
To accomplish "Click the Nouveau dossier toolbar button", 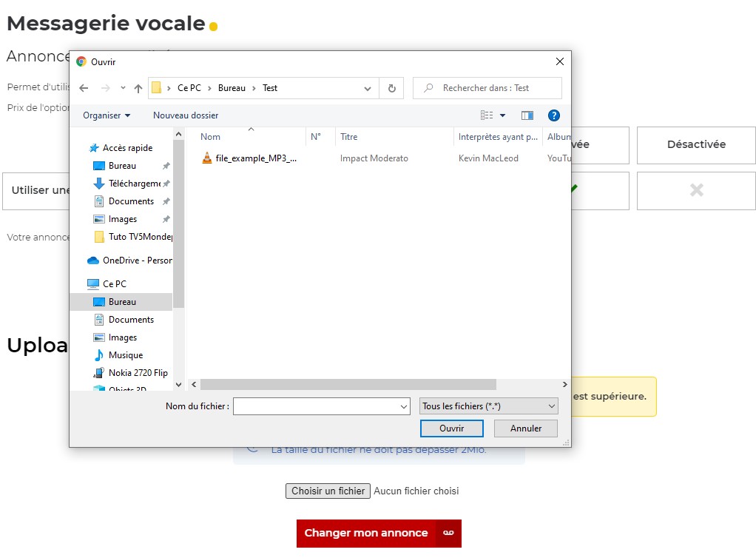I will 186,115.
